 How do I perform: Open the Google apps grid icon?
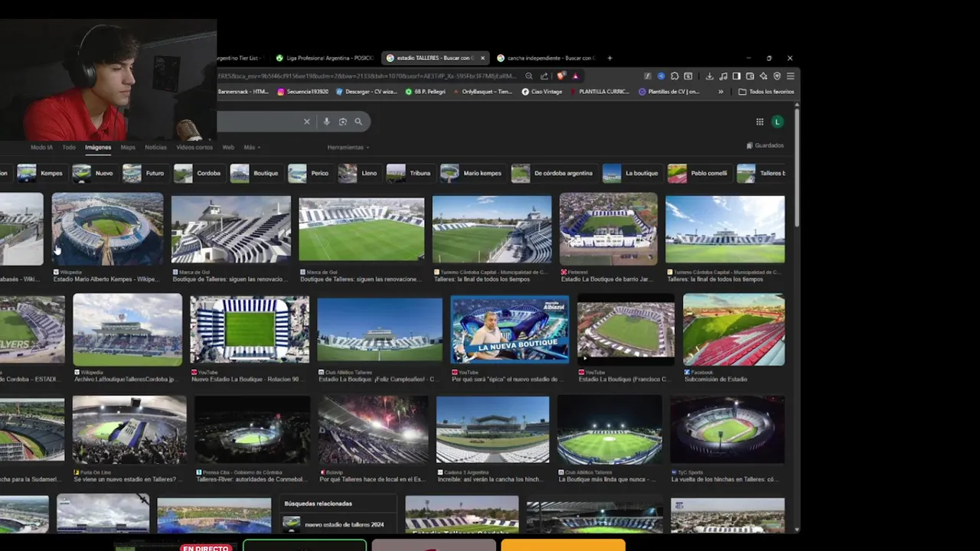(x=759, y=122)
